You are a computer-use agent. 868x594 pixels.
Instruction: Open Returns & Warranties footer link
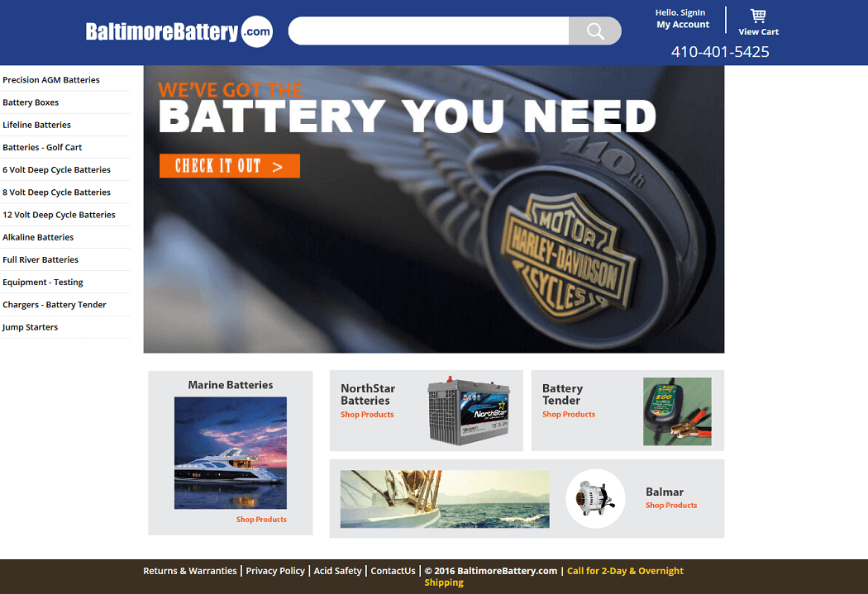tap(190, 571)
